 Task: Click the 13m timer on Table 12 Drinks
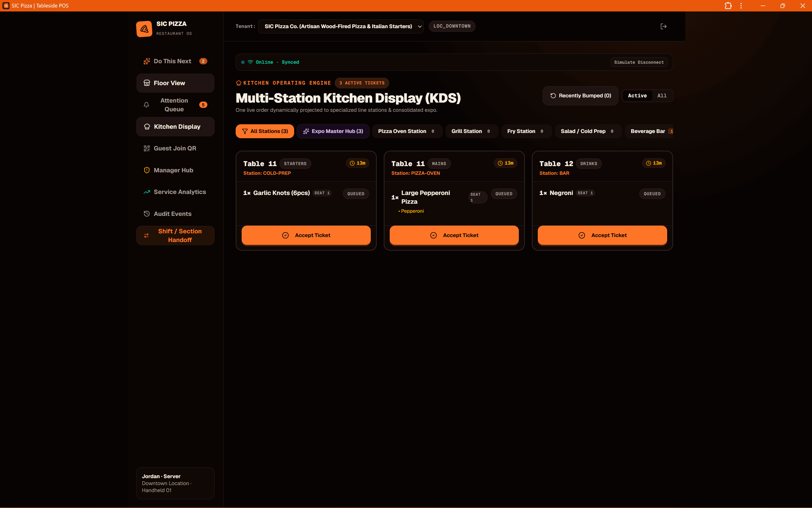click(x=654, y=163)
